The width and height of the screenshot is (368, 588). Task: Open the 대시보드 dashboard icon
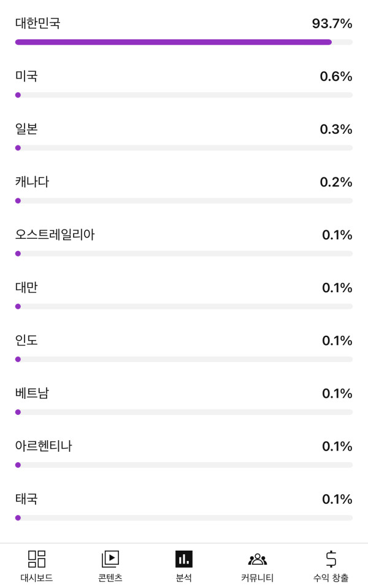37,559
